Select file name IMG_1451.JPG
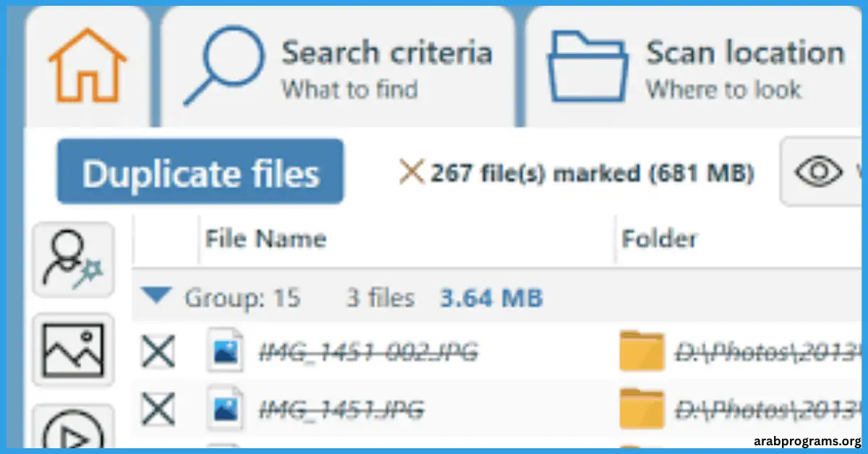The image size is (868, 454). [x=341, y=411]
